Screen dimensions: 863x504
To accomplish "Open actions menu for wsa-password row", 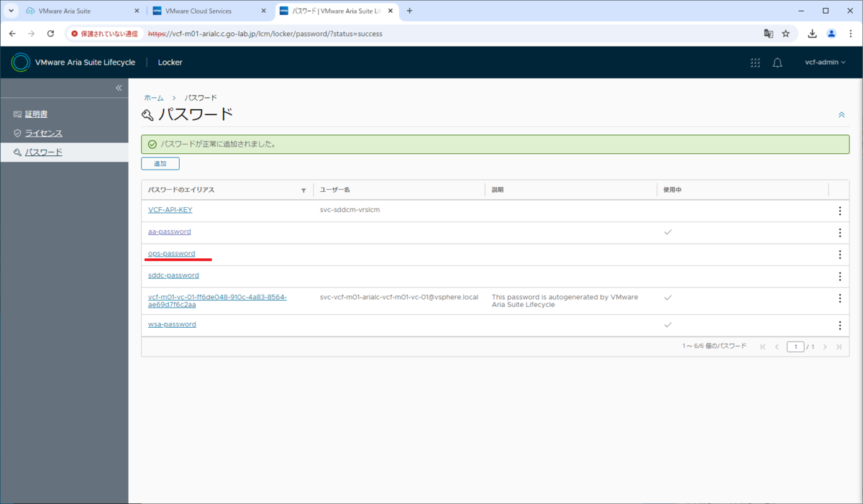I will click(839, 326).
